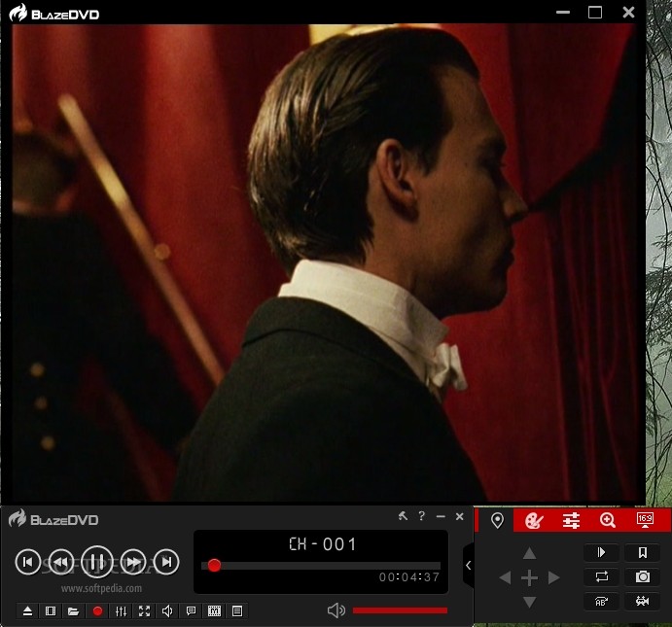The height and width of the screenshot is (627, 672).
Task: Eject the disc
Action: tap(27, 611)
